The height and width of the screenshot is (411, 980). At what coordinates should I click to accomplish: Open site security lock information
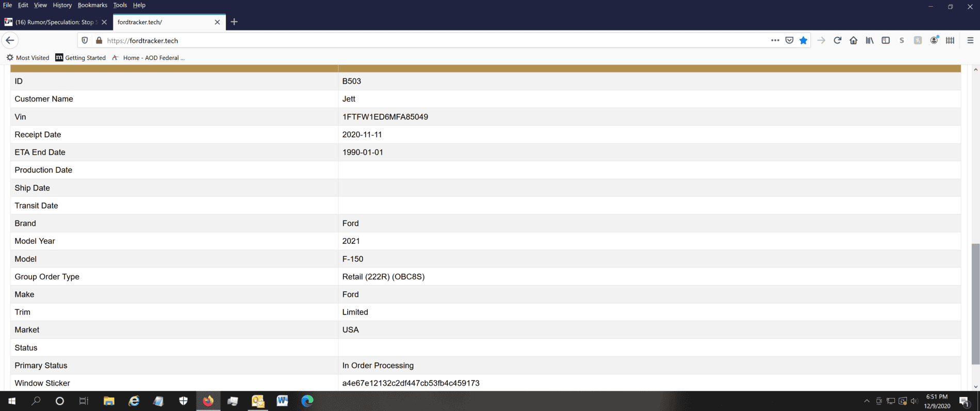[x=99, y=40]
